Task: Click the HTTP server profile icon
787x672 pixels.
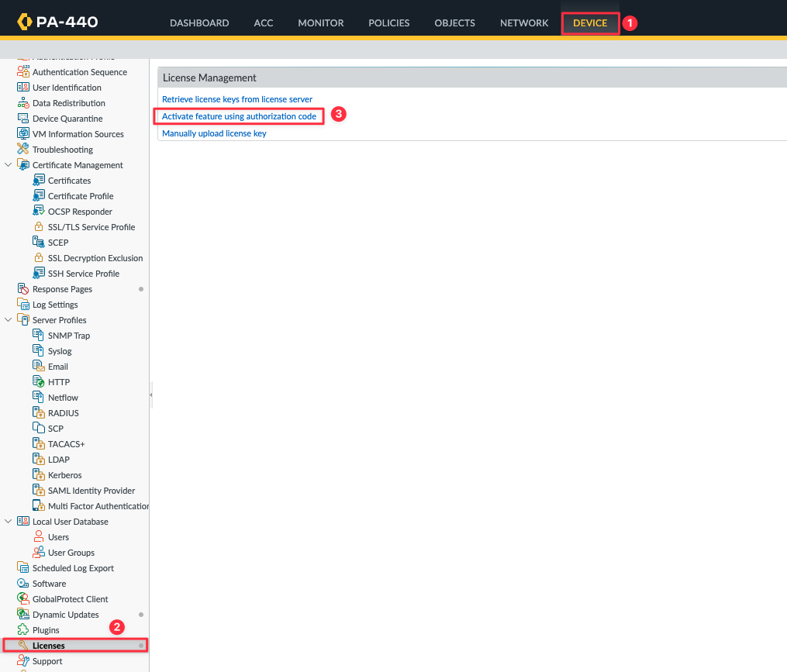Action: tap(39, 382)
